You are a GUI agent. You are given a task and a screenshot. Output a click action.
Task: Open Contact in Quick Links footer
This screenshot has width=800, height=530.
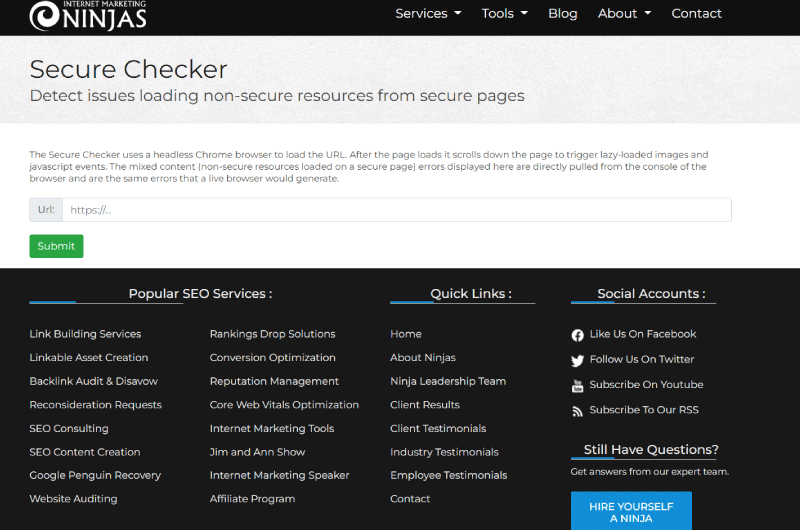[x=410, y=499]
